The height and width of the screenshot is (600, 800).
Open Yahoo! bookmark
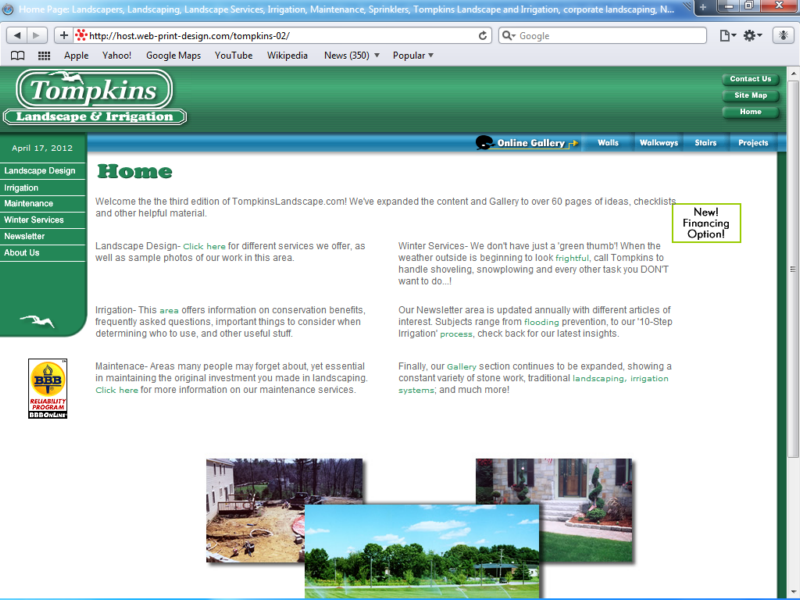(x=116, y=56)
